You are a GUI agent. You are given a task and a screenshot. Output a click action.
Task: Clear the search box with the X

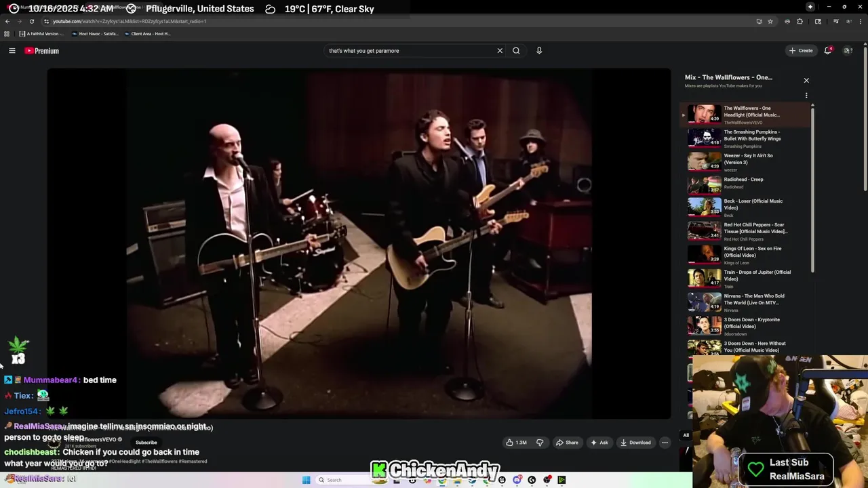tap(500, 51)
